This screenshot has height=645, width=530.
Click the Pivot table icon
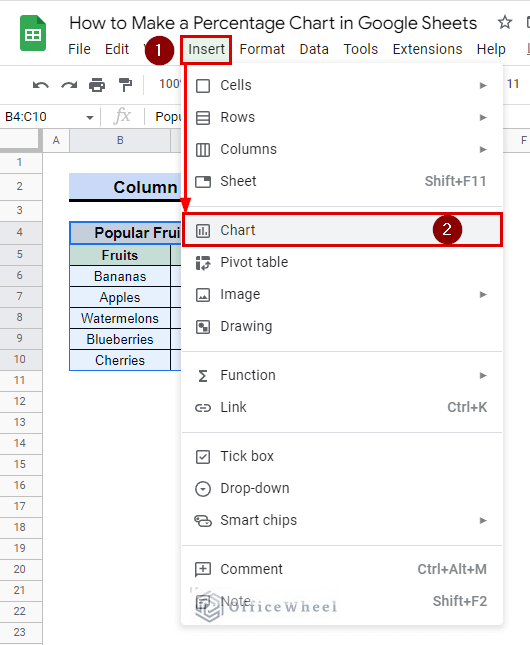tap(203, 262)
